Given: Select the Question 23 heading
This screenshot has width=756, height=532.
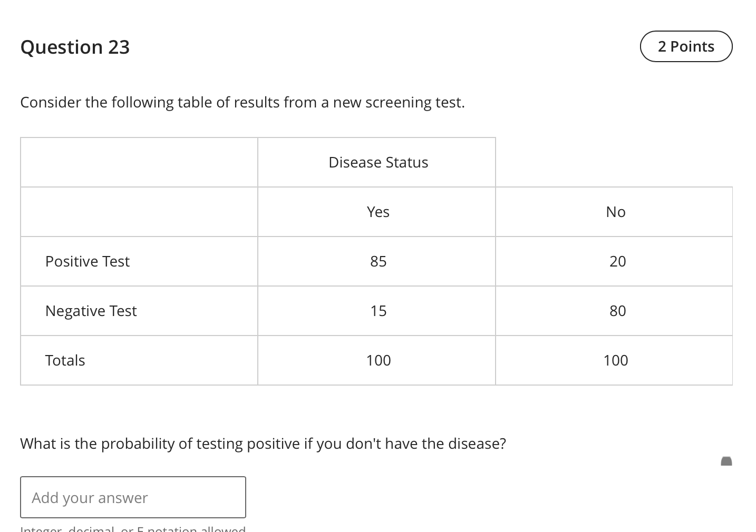Looking at the screenshot, I should pyautogui.click(x=75, y=47).
